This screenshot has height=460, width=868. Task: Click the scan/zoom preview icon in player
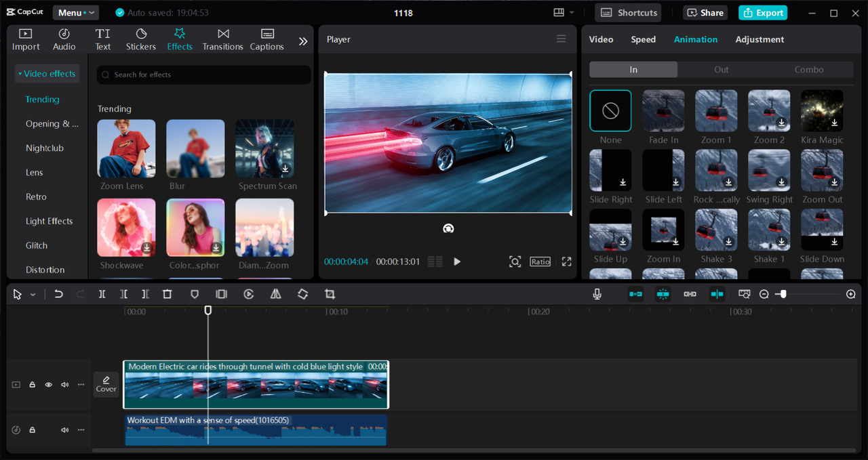[515, 262]
